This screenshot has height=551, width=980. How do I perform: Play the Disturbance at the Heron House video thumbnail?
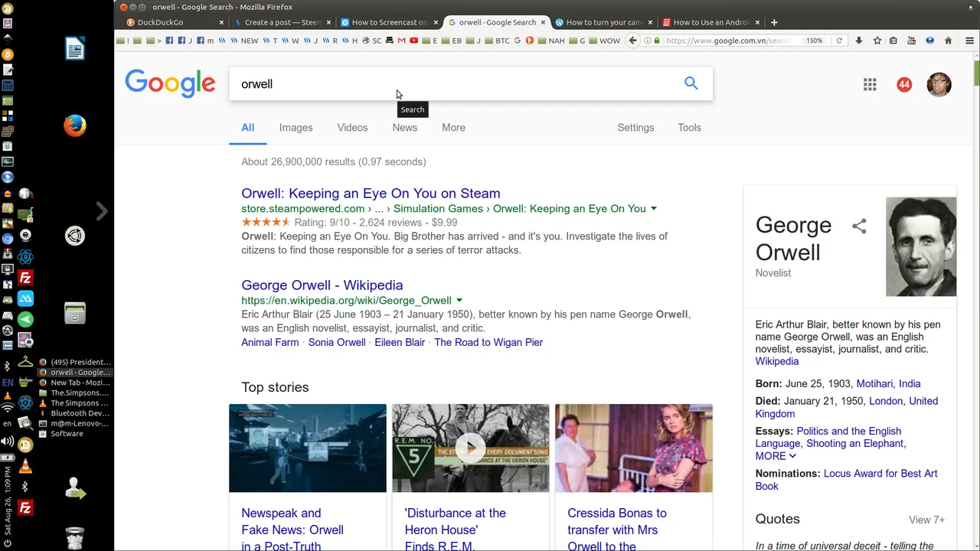[x=471, y=448]
